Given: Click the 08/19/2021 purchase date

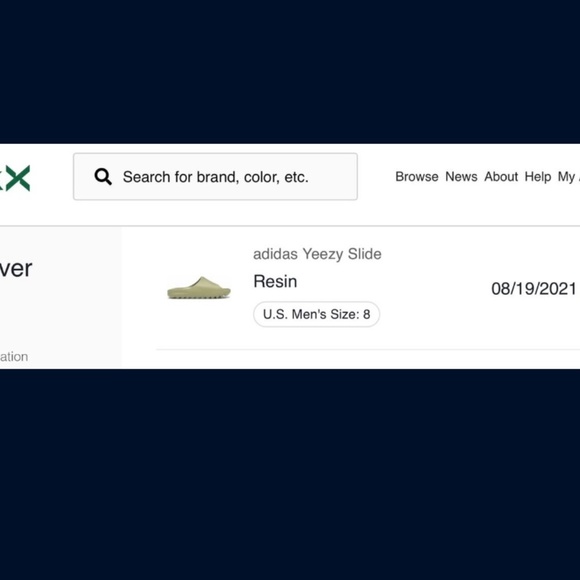Looking at the screenshot, I should click(534, 289).
